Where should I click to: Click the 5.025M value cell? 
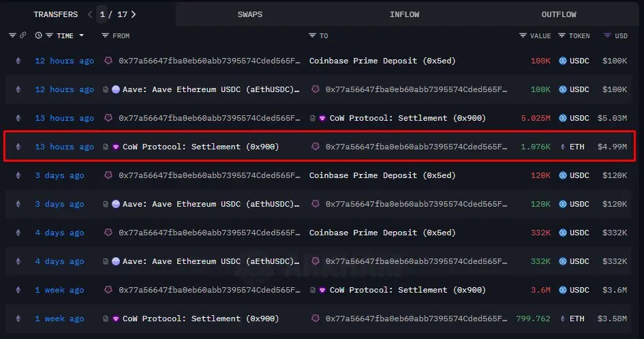[536, 118]
